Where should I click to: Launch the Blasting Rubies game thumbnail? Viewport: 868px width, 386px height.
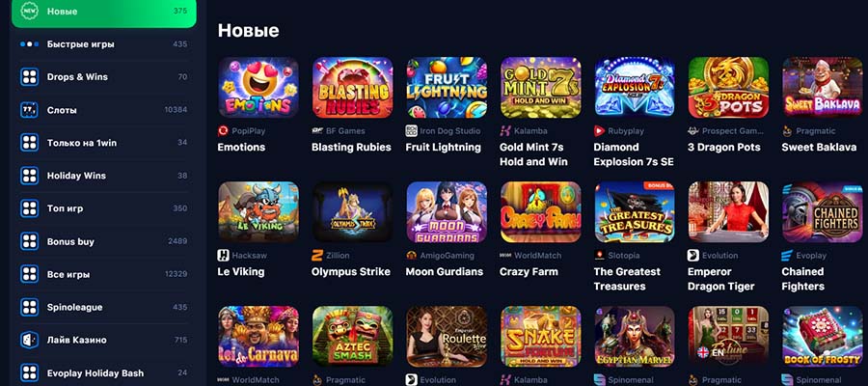[x=353, y=88]
